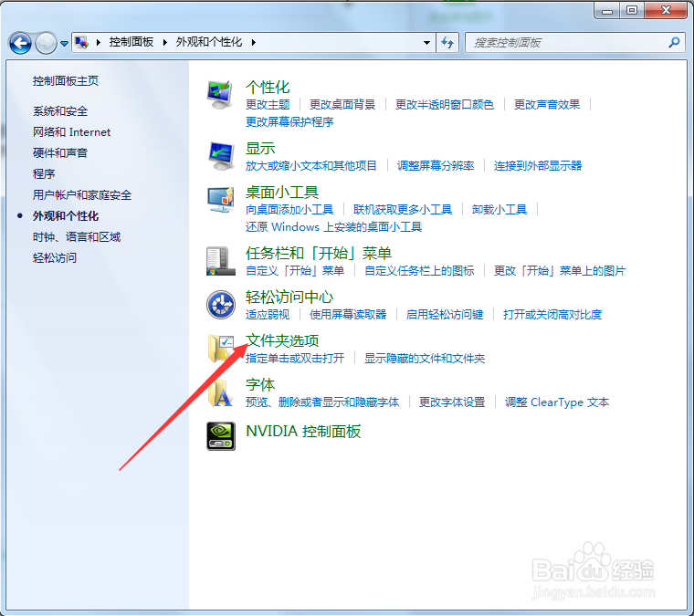Click the Personalization monitor icon
This screenshot has width=694, height=616.
coord(220,95)
